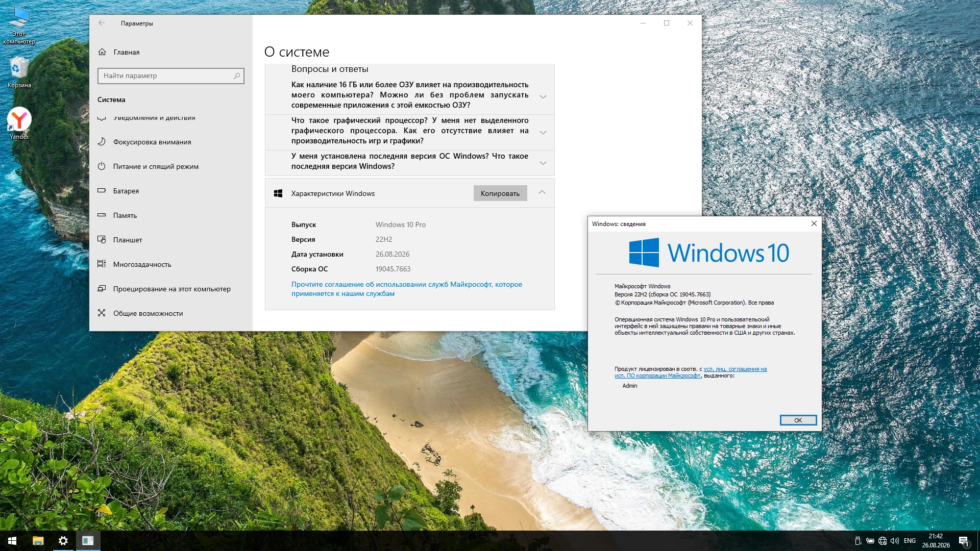Open the notification center icon
The height and width of the screenshot is (551, 980).
coord(964,541)
